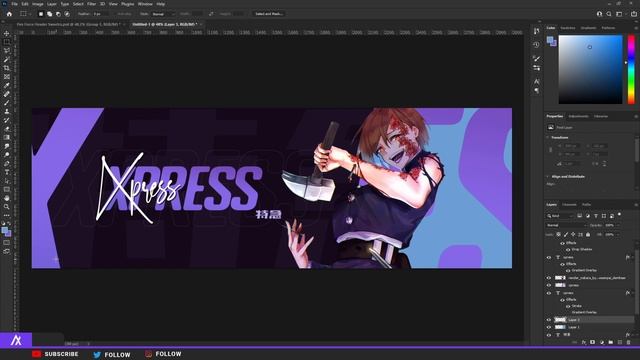Image resolution: width=640 pixels, height=360 pixels.
Task: Toggle Drop Shadow effect visibility
Action: [568, 249]
